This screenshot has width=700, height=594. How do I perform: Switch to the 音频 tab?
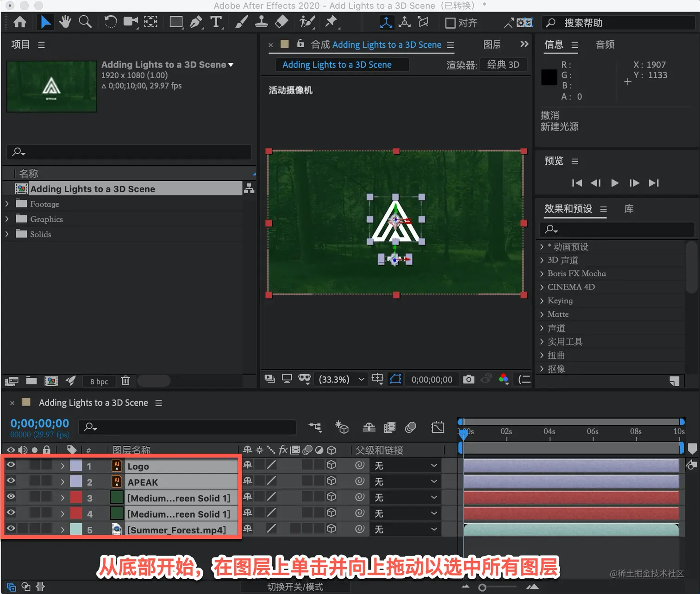pos(605,44)
